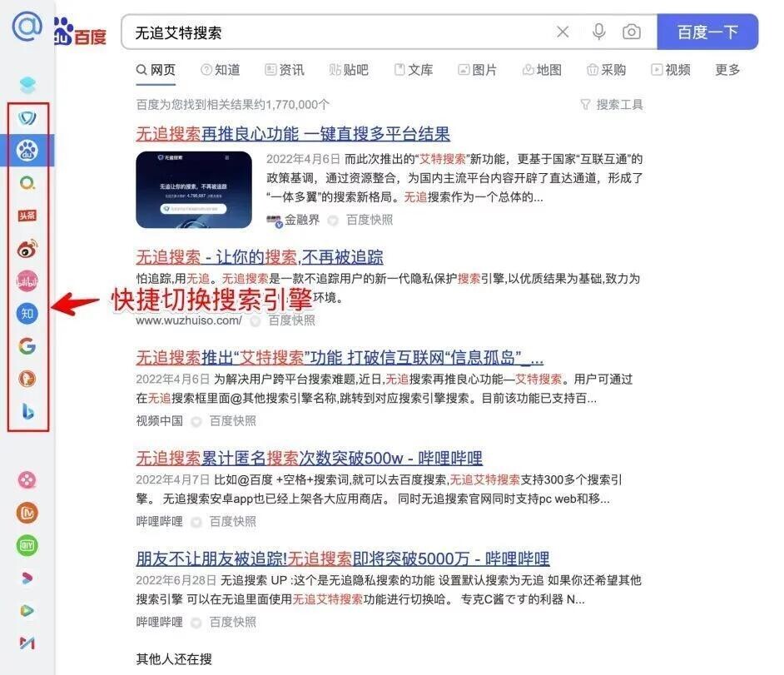This screenshot has height=675, width=784.
Task: Clear the search box text
Action: pyautogui.click(x=563, y=32)
